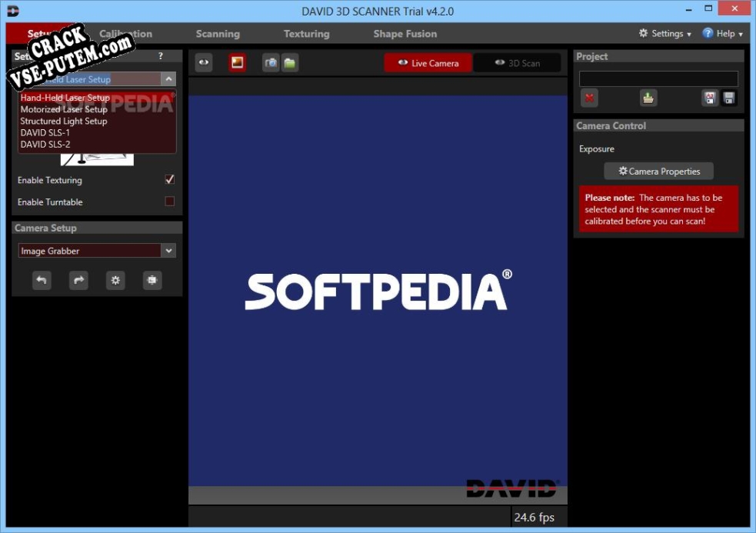Screen dimensions: 756x533
Task: Click the undo arrow under Camera Setup
Action: (x=42, y=280)
